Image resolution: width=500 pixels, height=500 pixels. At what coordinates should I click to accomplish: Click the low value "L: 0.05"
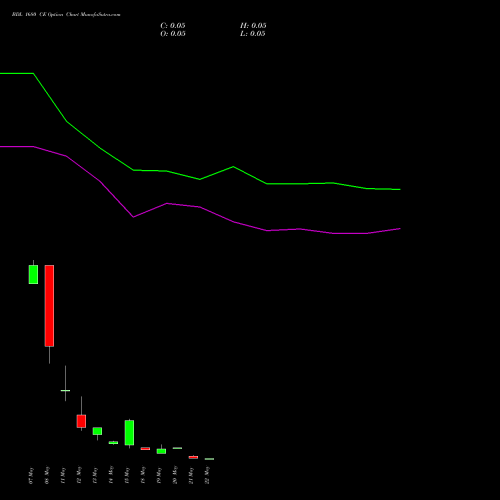[253, 34]
